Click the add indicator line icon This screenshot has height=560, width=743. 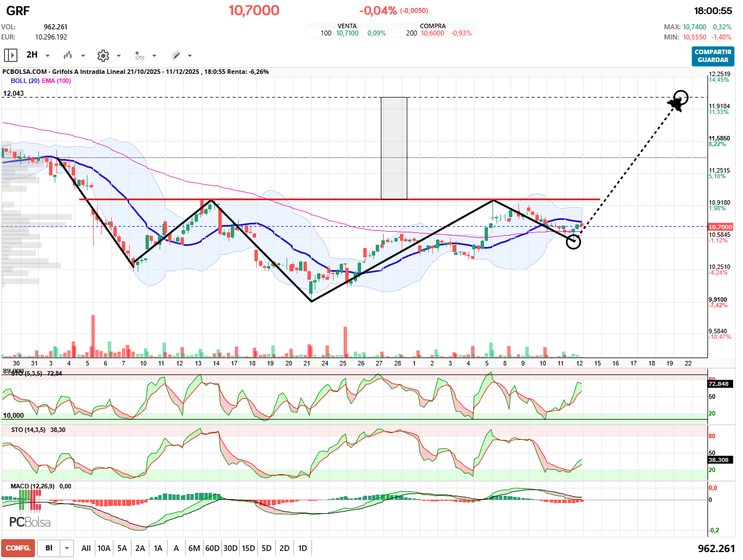coord(139,55)
